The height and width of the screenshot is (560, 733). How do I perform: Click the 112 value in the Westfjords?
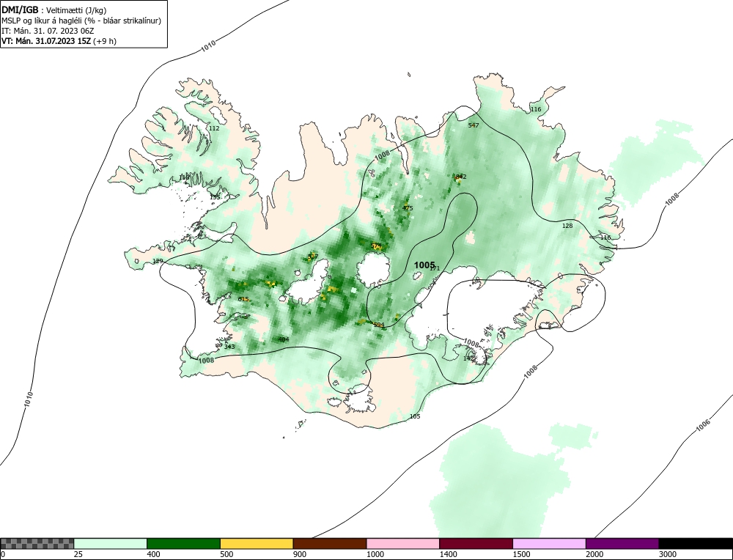pos(213,128)
